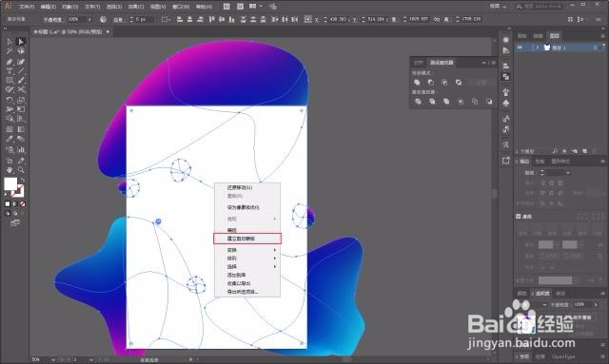The width and height of the screenshot is (609, 364).
Task: Select the Rotate tool
Action: tap(10, 100)
